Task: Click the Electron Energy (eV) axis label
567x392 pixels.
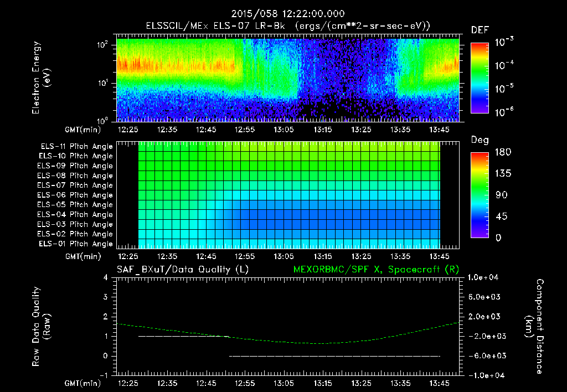Action: (41, 78)
